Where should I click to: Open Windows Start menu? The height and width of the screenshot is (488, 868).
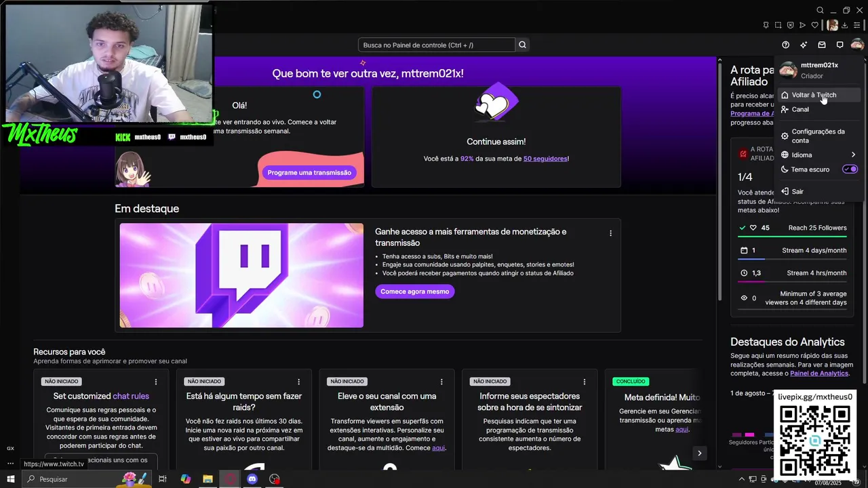coord(10,479)
